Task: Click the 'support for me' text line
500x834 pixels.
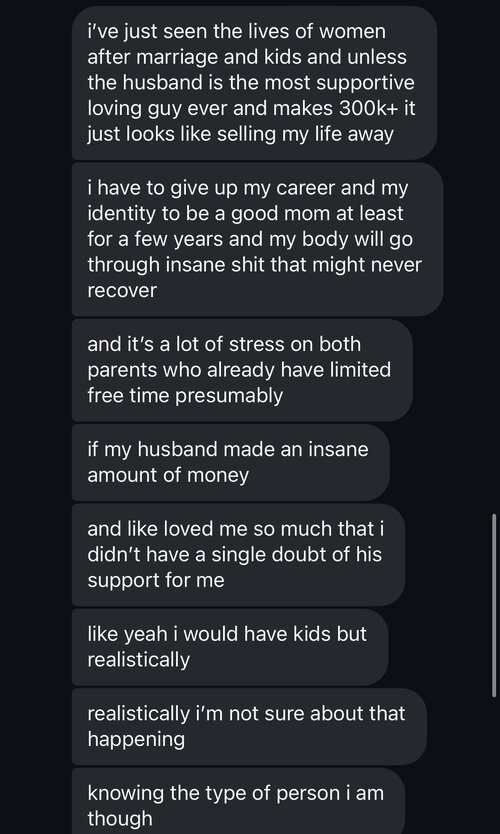Action: pyautogui.click(x=156, y=581)
